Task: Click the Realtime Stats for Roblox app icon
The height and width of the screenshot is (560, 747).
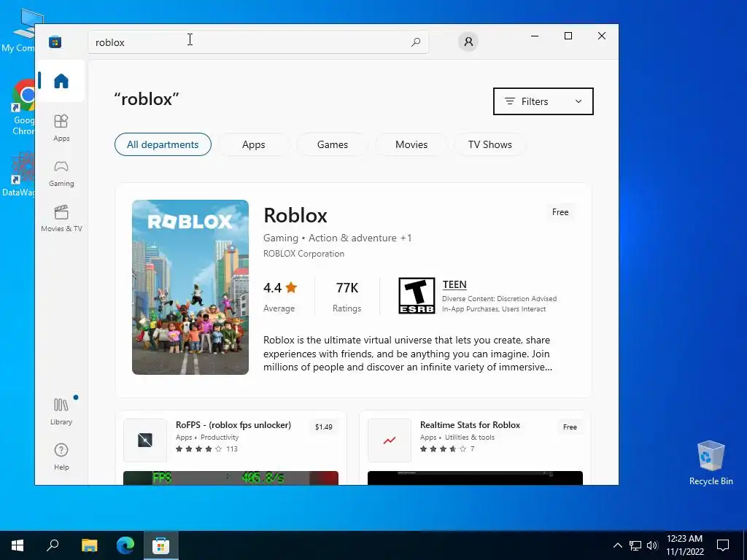Action: [390, 440]
